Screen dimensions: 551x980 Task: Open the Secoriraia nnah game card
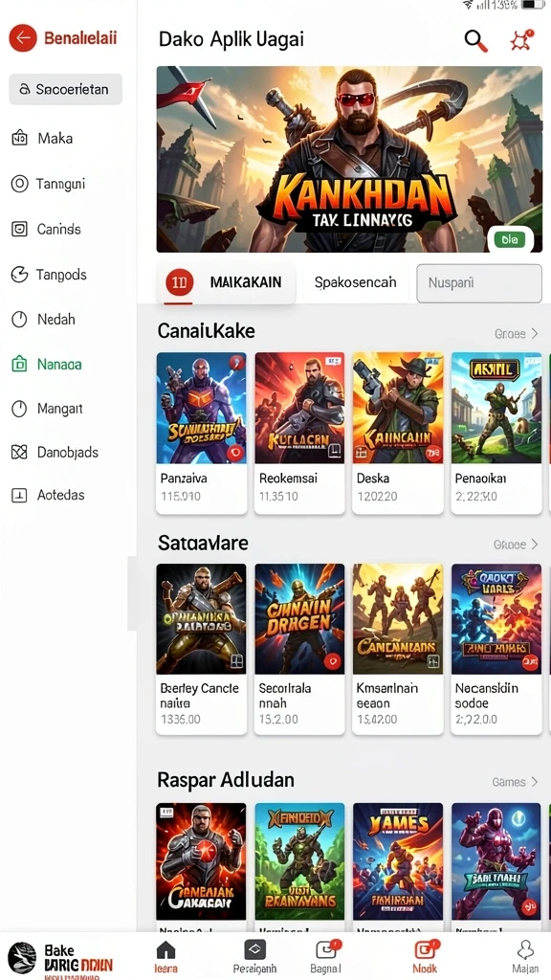coord(299,649)
